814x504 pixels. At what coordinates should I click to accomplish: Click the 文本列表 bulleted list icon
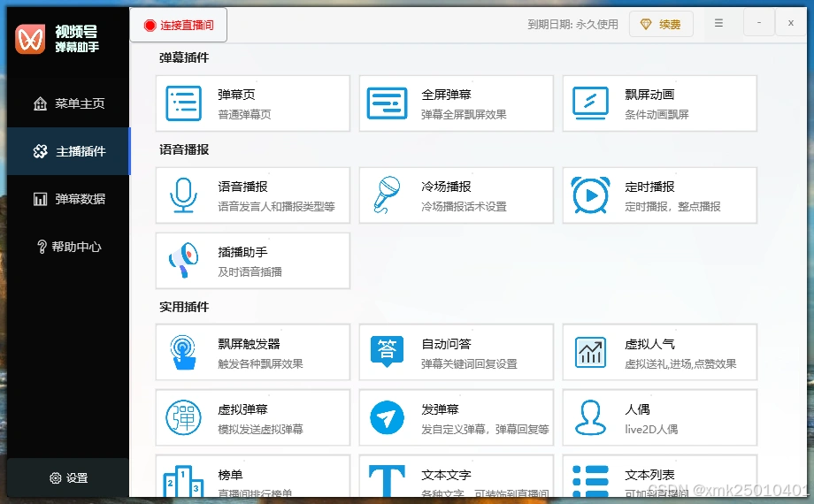tap(590, 481)
